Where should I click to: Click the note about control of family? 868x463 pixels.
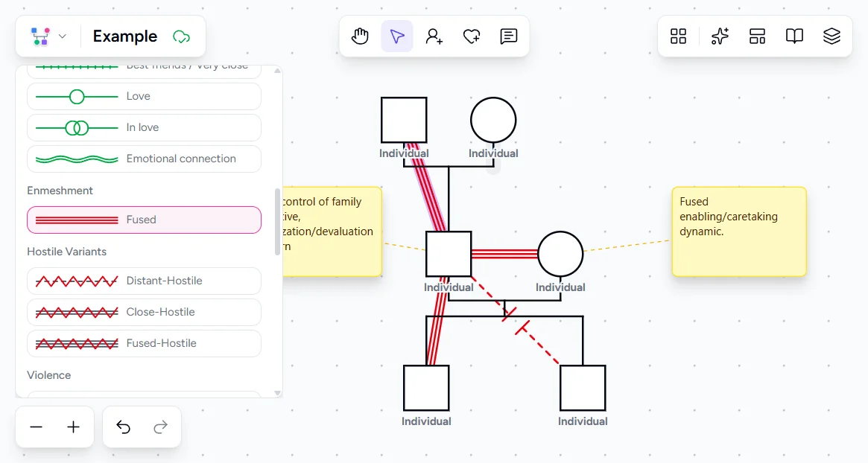pyautogui.click(x=332, y=231)
